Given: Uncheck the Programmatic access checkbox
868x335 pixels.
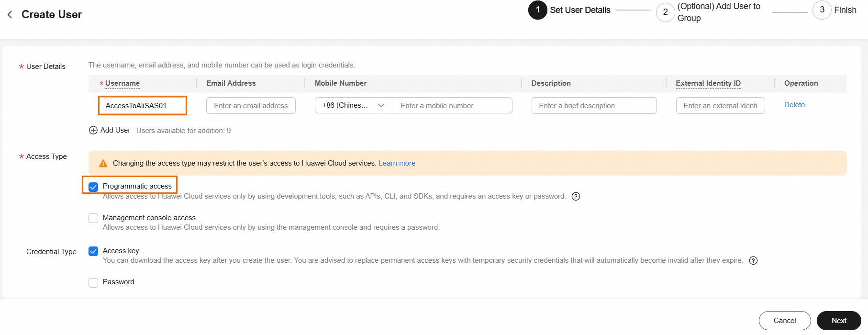Looking at the screenshot, I should (x=93, y=187).
